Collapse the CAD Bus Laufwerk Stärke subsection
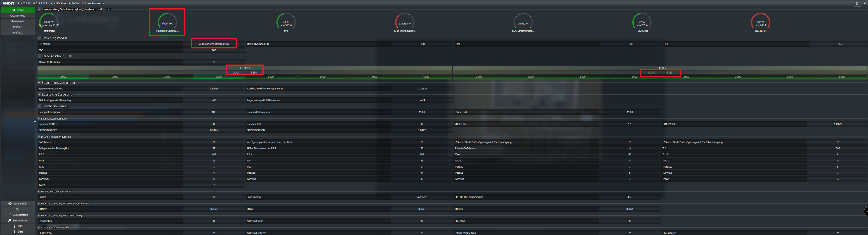The width and height of the screenshot is (868, 235). point(39,228)
